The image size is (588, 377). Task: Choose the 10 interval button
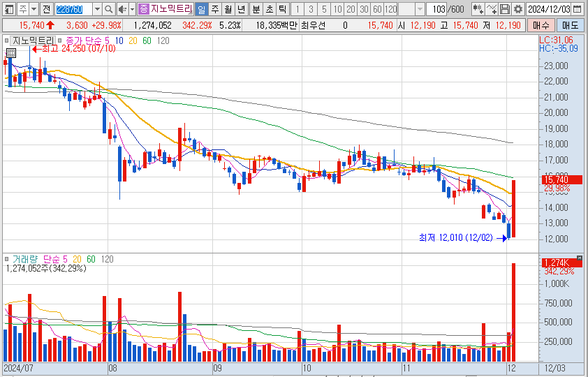(x=337, y=8)
